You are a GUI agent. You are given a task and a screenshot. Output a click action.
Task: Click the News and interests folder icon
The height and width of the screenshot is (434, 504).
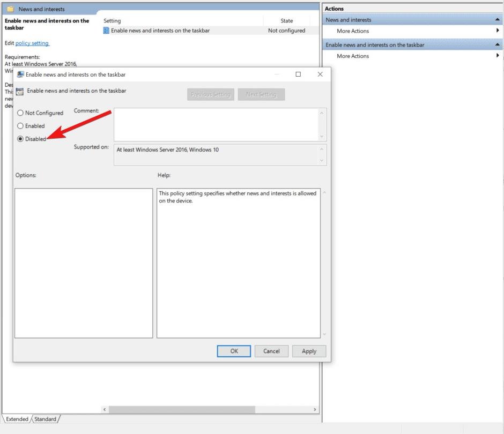10,9
